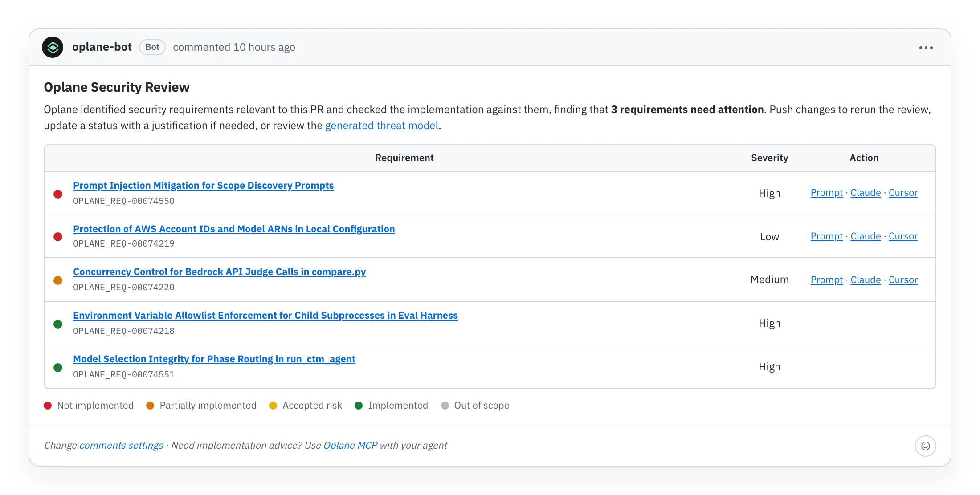This screenshot has width=980, height=495.
Task: Click the Low severity cell for AWS Account IDs row
Action: point(769,237)
